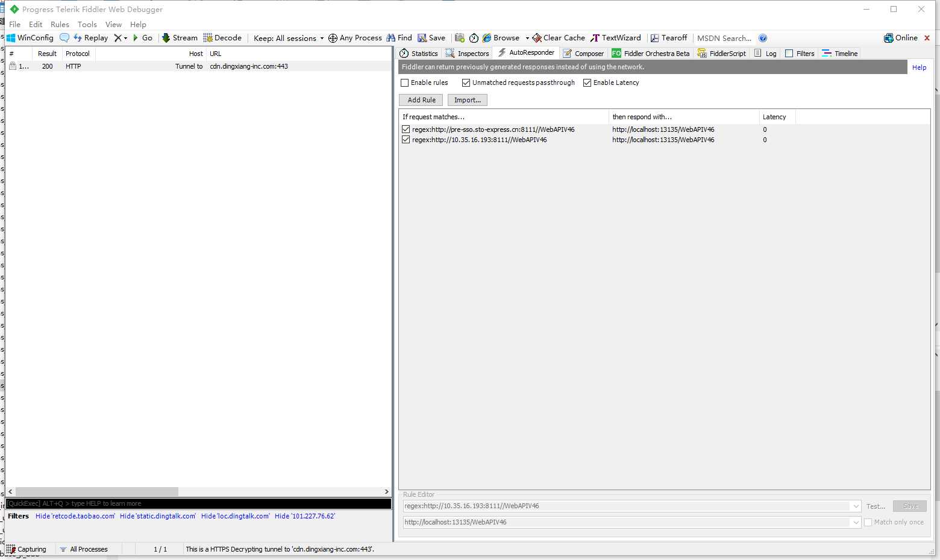Open the View menu
The image size is (940, 560).
pyautogui.click(x=113, y=25)
